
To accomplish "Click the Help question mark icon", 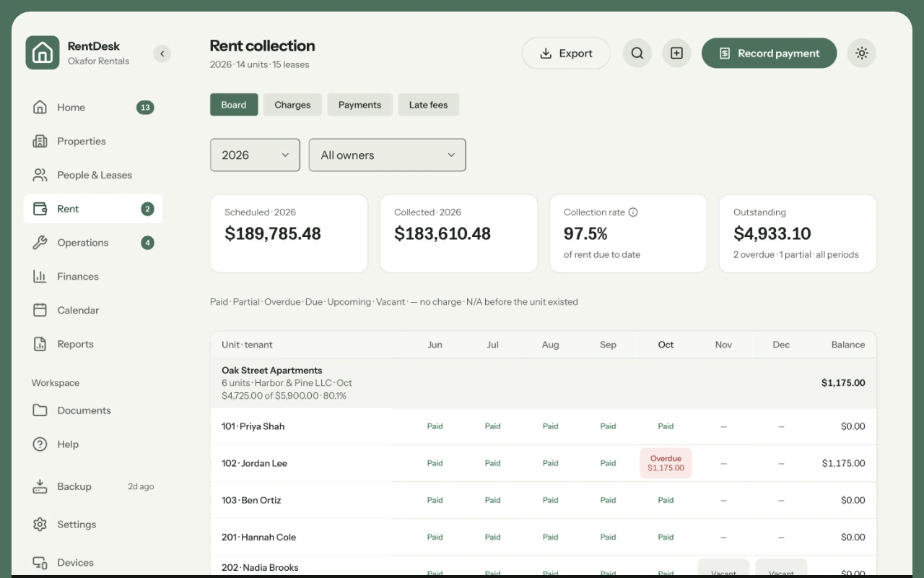I will [40, 444].
